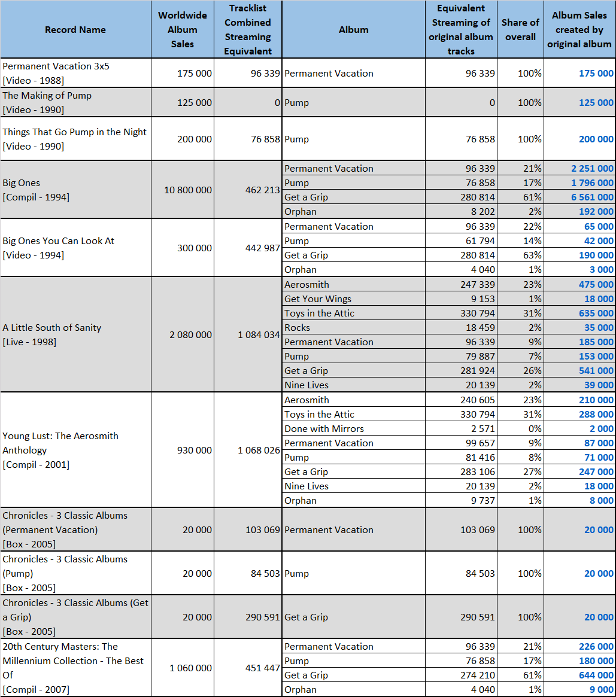This screenshot has height=697, width=616.
Task: Click the 6 561 000 album sales value
Action: click(x=593, y=197)
